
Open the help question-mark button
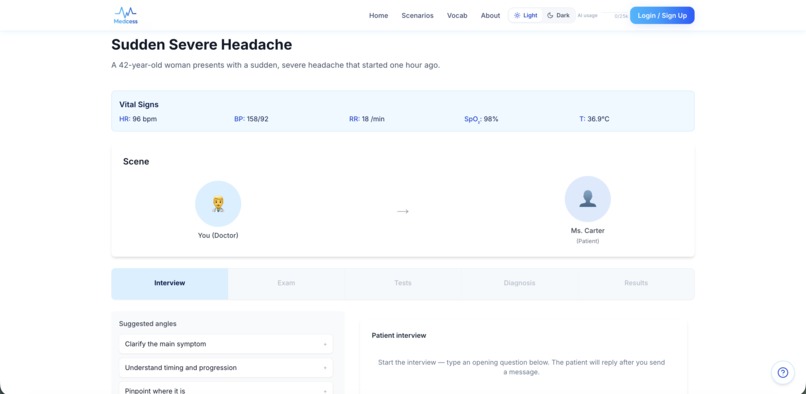click(782, 373)
